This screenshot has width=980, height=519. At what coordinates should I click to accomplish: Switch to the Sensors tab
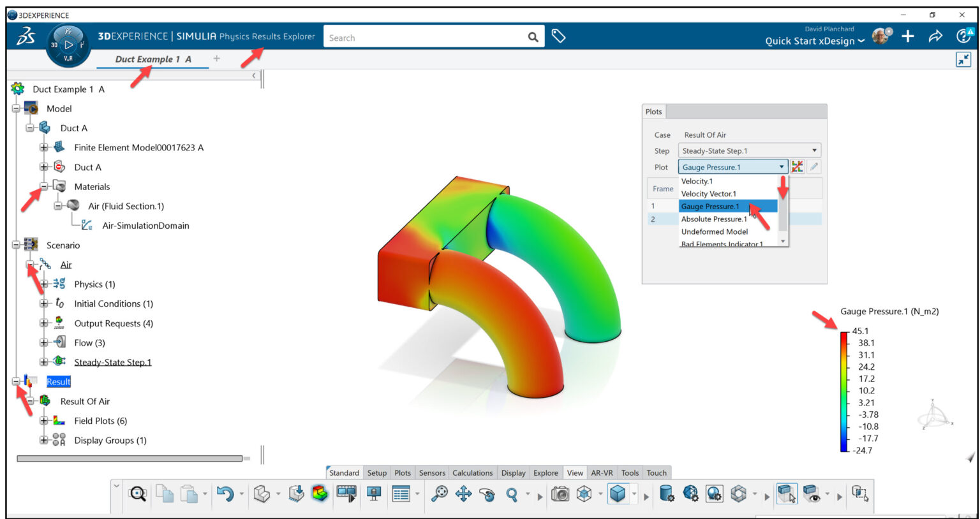[x=432, y=473]
